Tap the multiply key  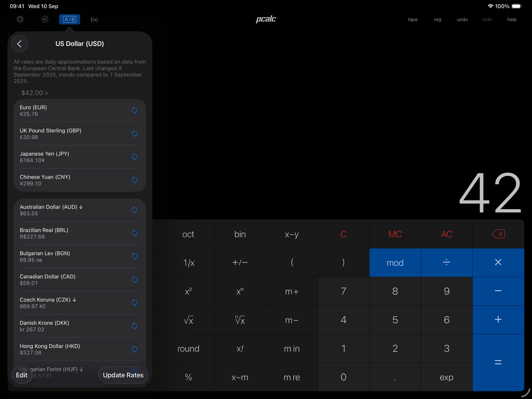coord(498,263)
